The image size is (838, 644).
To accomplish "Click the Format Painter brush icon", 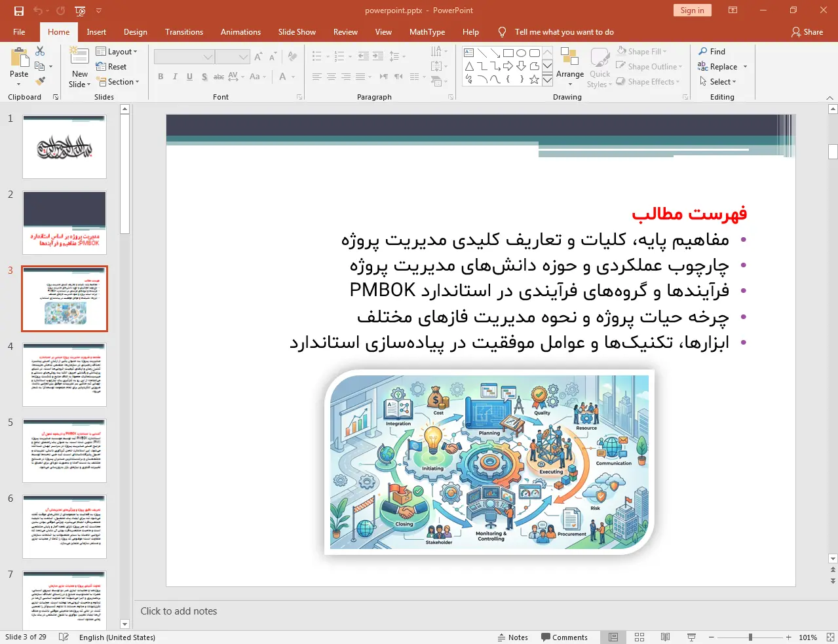I will 40,81.
